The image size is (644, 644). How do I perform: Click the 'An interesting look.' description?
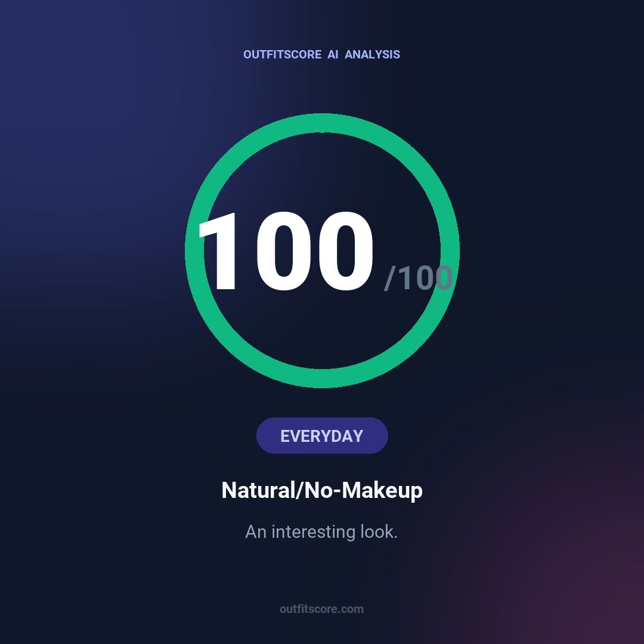[321, 531]
